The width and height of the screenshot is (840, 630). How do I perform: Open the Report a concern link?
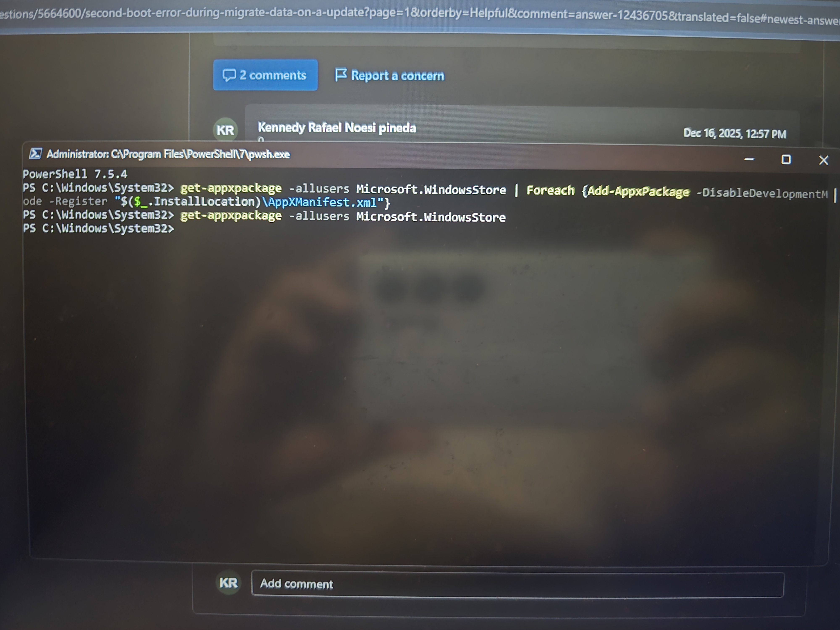click(397, 76)
